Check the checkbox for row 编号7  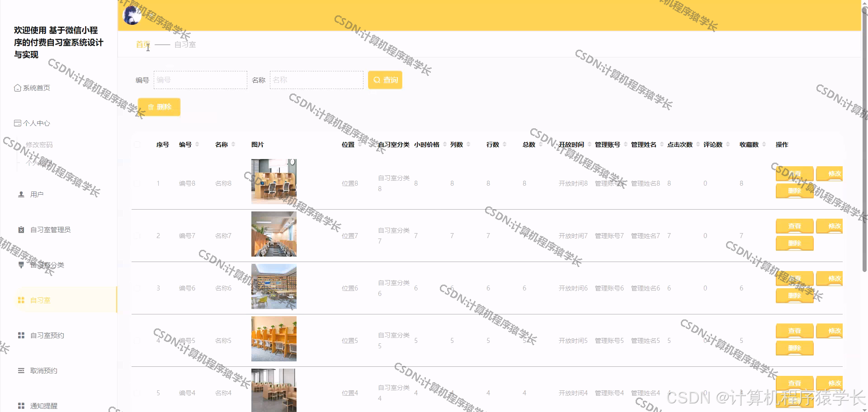[137, 236]
